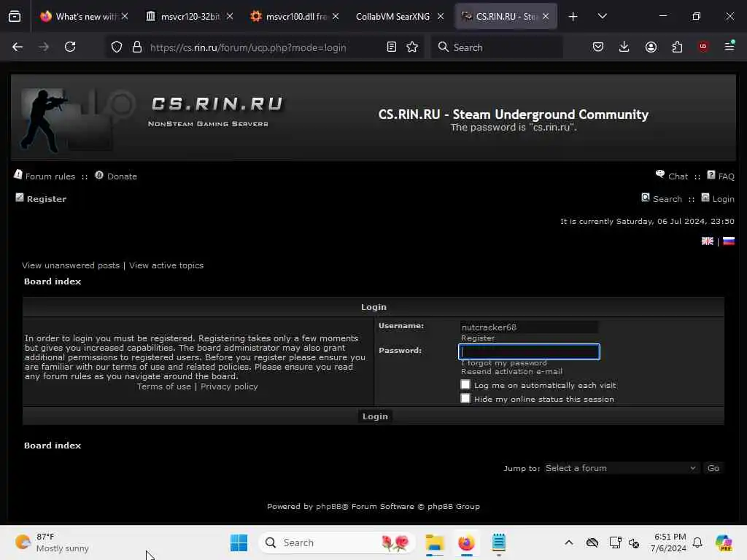Switch language with Russian flag icon
The height and width of the screenshot is (560, 747).
click(x=729, y=241)
